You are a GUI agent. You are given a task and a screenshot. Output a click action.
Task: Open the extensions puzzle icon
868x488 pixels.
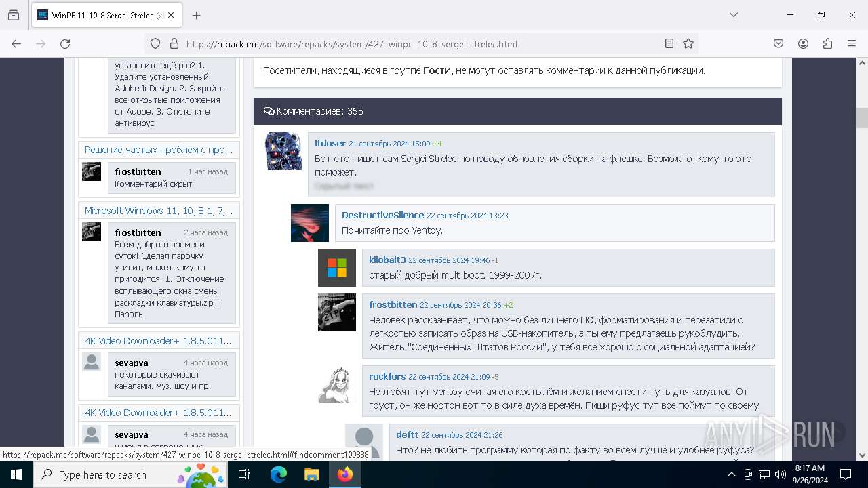827,43
